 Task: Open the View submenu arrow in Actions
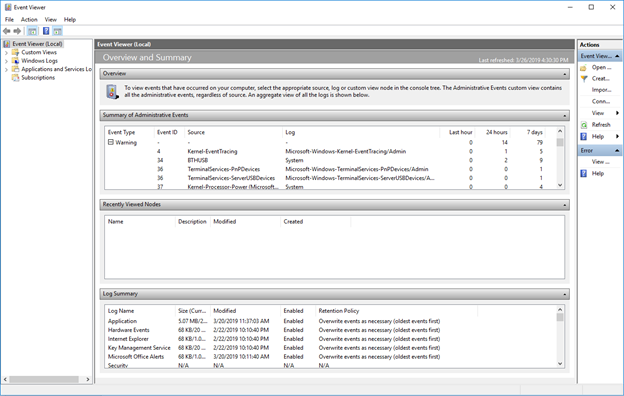click(x=617, y=113)
